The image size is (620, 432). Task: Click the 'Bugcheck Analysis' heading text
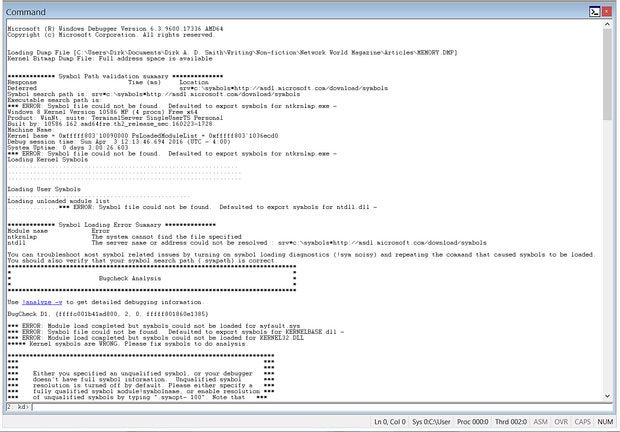pyautogui.click(x=130, y=278)
